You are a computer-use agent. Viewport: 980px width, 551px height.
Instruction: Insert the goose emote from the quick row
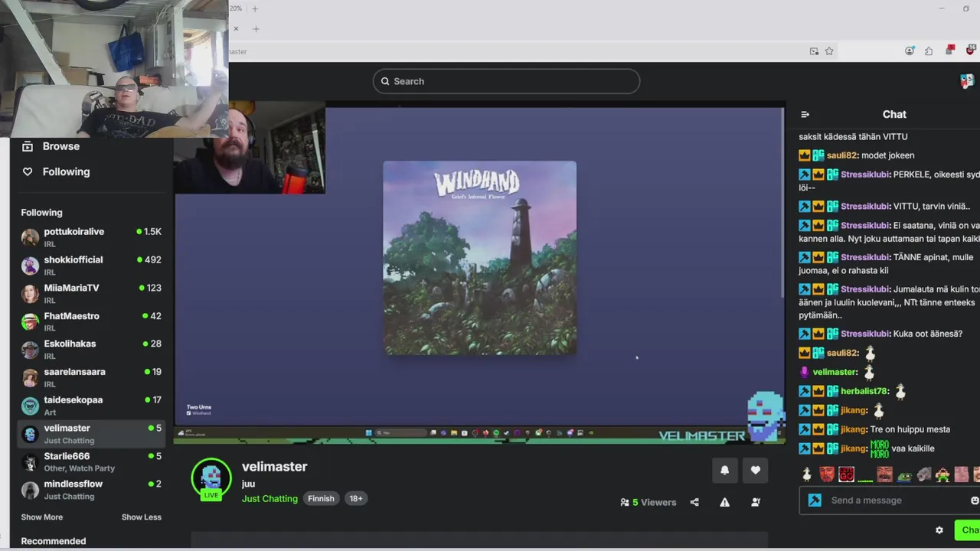click(x=807, y=474)
